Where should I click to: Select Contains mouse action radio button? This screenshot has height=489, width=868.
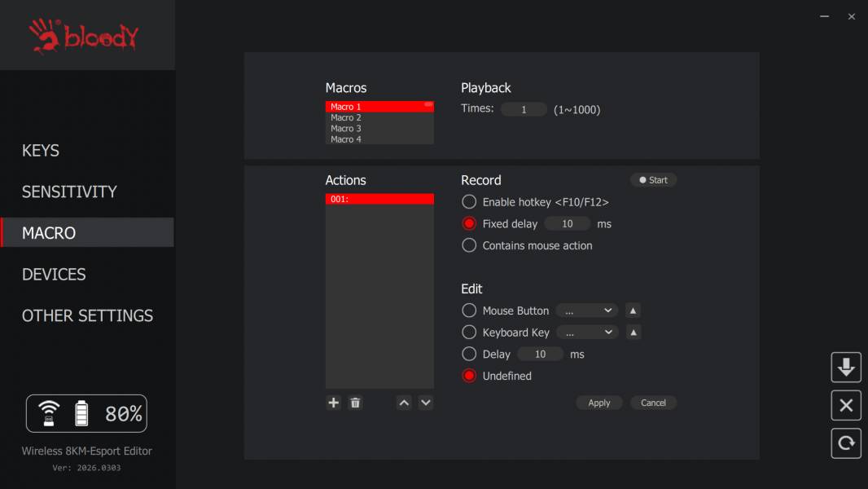[x=469, y=244]
